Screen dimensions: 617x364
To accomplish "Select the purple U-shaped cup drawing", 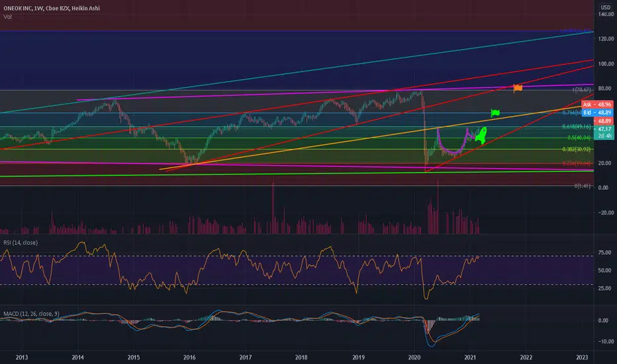I will 452,141.
